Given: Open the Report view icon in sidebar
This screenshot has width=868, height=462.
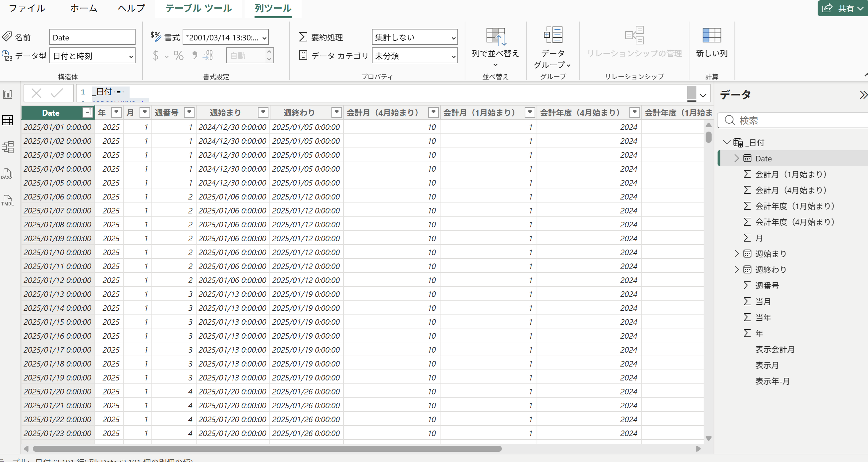Looking at the screenshot, I should (x=7, y=94).
